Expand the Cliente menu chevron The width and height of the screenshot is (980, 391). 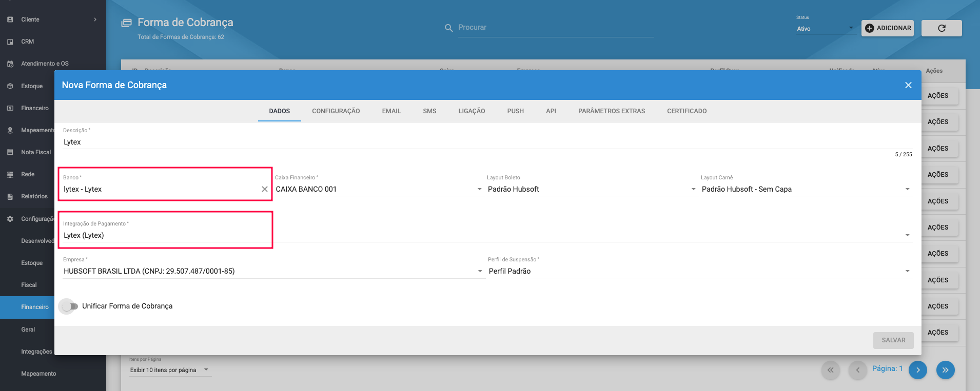point(95,19)
